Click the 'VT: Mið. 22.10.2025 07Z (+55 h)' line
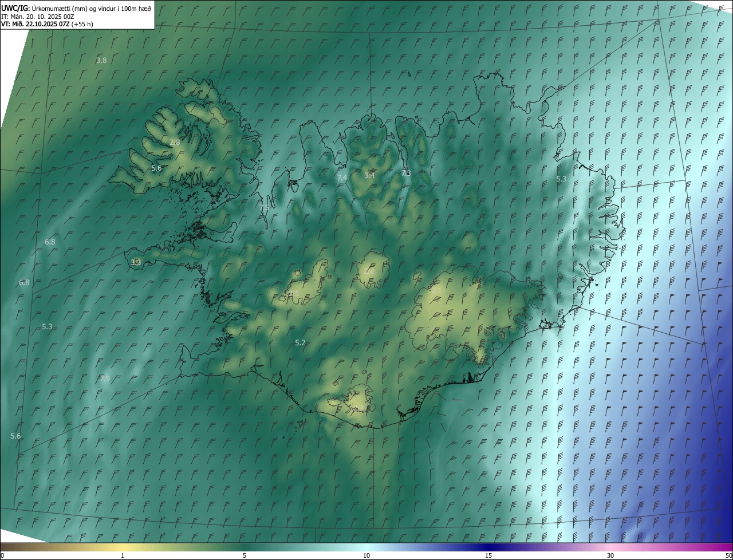733x560 pixels. (47, 24)
